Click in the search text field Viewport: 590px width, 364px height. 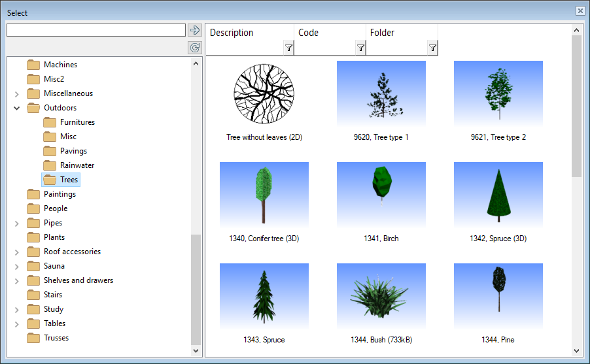(95, 30)
